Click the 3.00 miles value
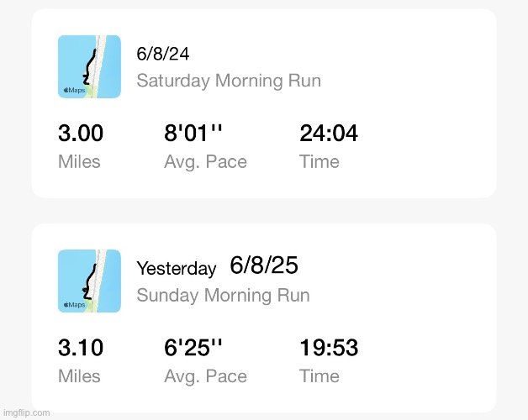The height and width of the screenshot is (420, 528). click(81, 133)
